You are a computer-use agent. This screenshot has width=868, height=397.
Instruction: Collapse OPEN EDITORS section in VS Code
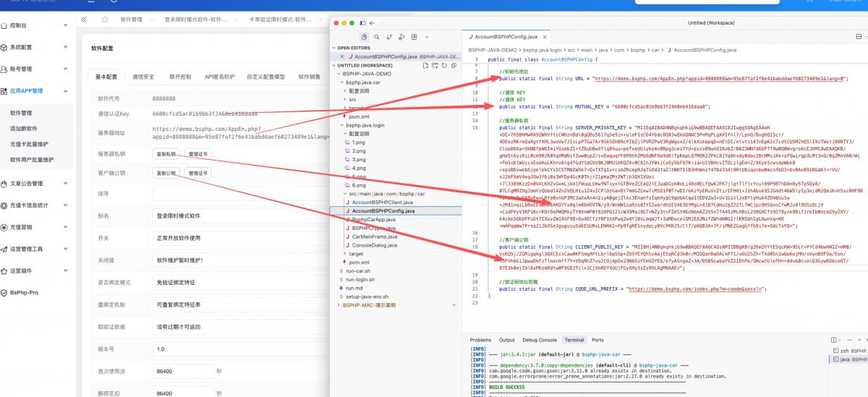333,48
